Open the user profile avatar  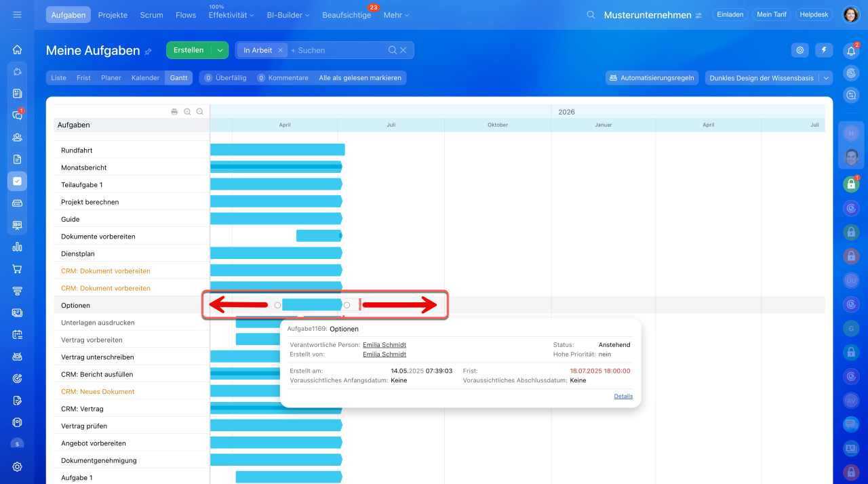851,14
